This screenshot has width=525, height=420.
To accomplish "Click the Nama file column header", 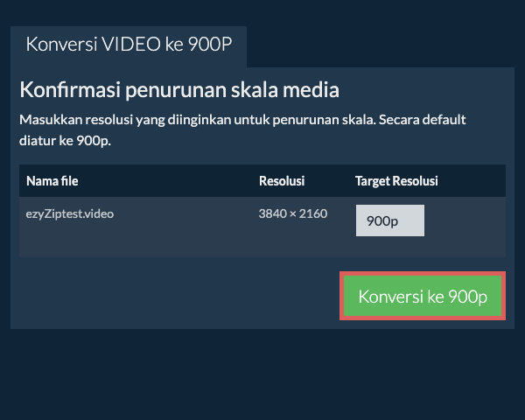I will [x=52, y=181].
